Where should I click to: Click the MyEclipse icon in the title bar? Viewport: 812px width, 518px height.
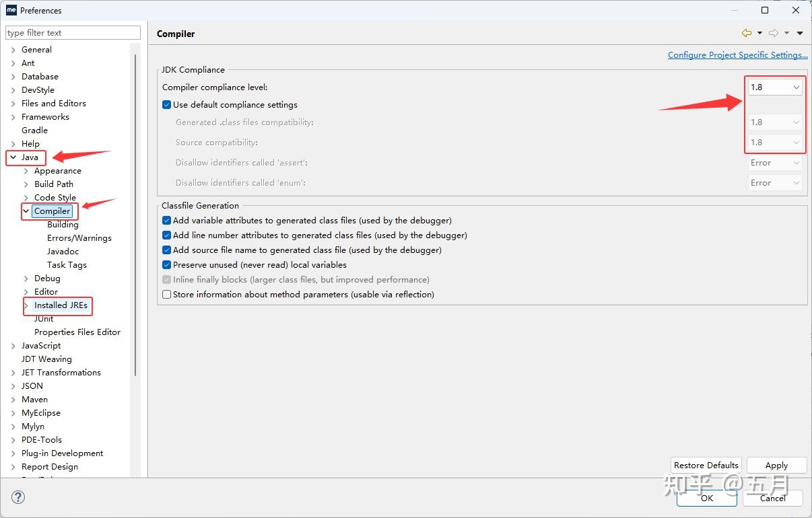pyautogui.click(x=11, y=10)
